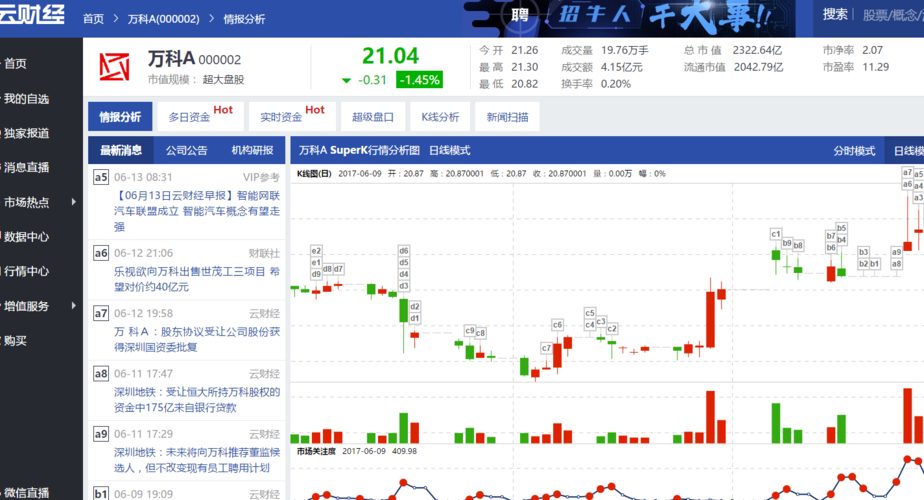Select the 最新消息 news tab
This screenshot has height=500, width=924.
[121, 150]
